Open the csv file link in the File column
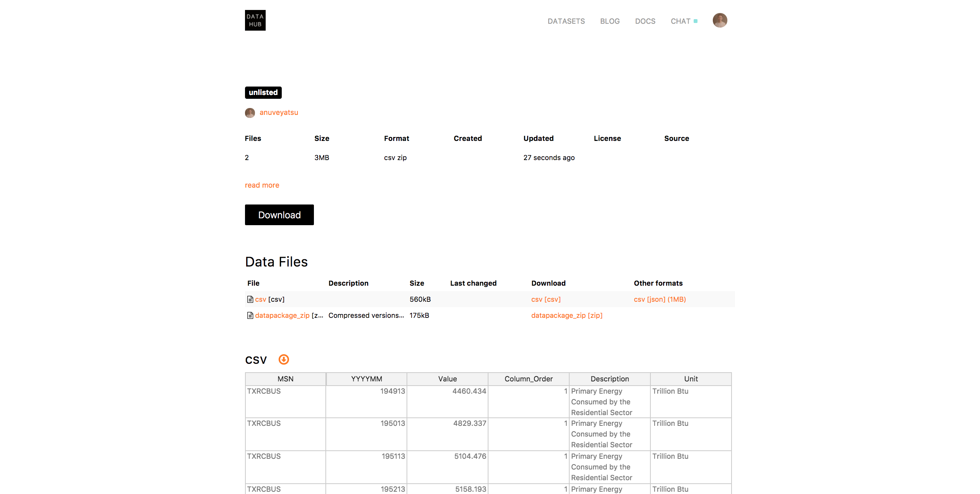Screen dimensions: 980x494 (x=261, y=299)
